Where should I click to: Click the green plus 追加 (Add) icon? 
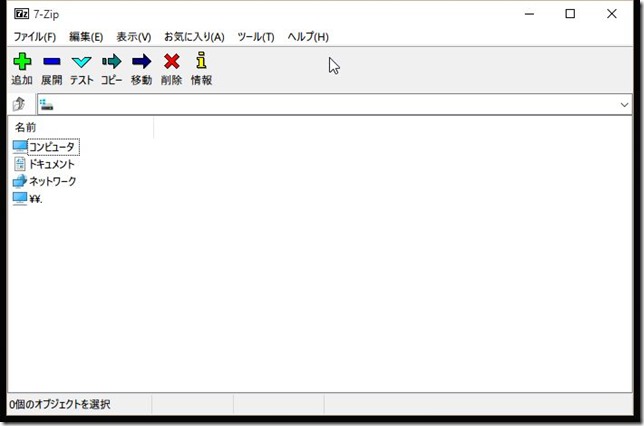click(x=22, y=62)
